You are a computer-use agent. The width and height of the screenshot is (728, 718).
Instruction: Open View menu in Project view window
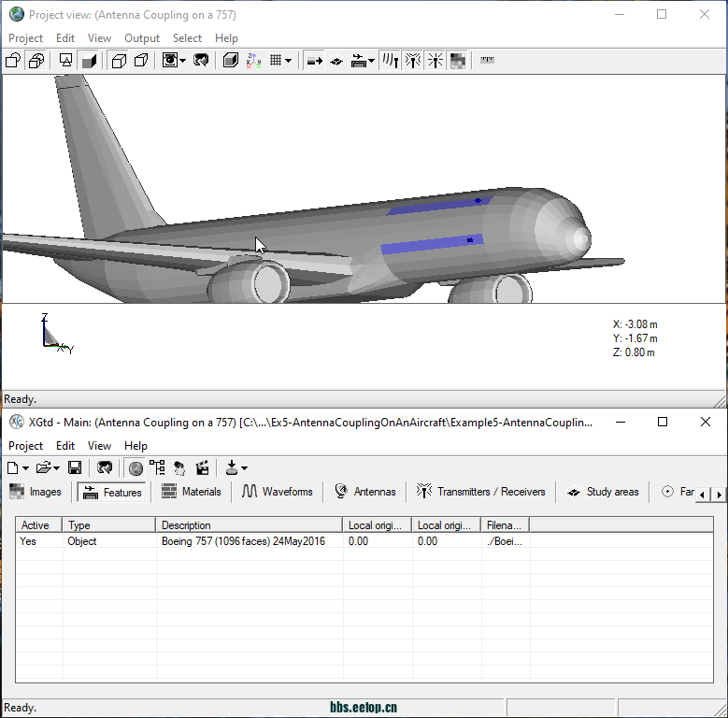tap(99, 38)
